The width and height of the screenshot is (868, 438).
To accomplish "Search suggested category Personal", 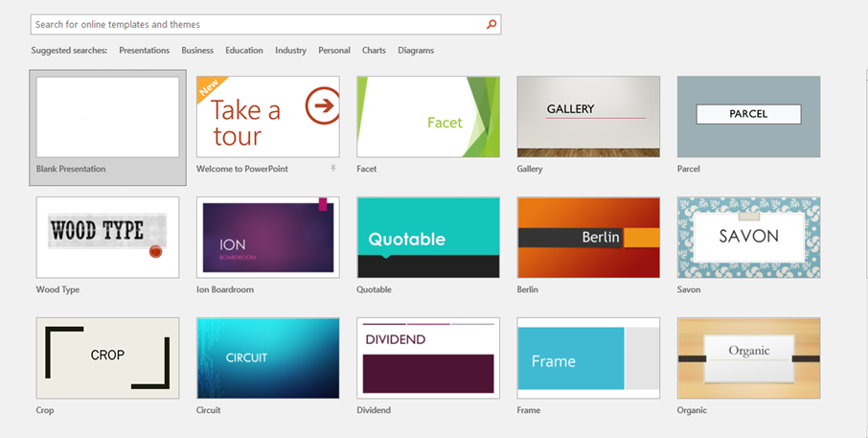I will 333,51.
